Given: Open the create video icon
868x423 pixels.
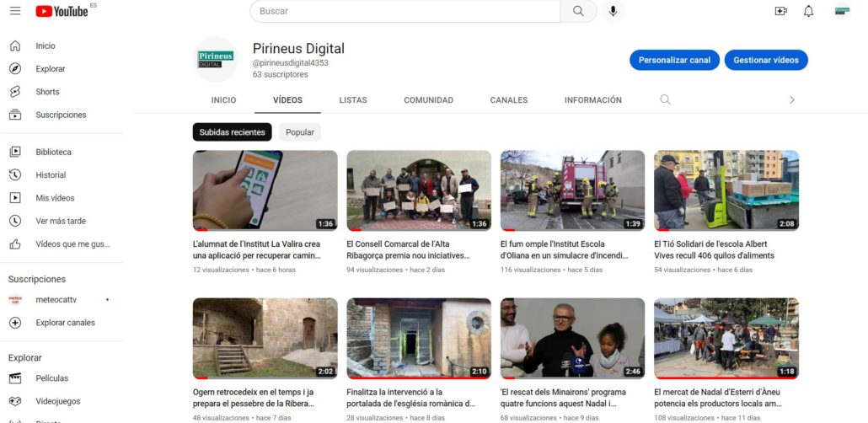Looking at the screenshot, I should point(780,11).
